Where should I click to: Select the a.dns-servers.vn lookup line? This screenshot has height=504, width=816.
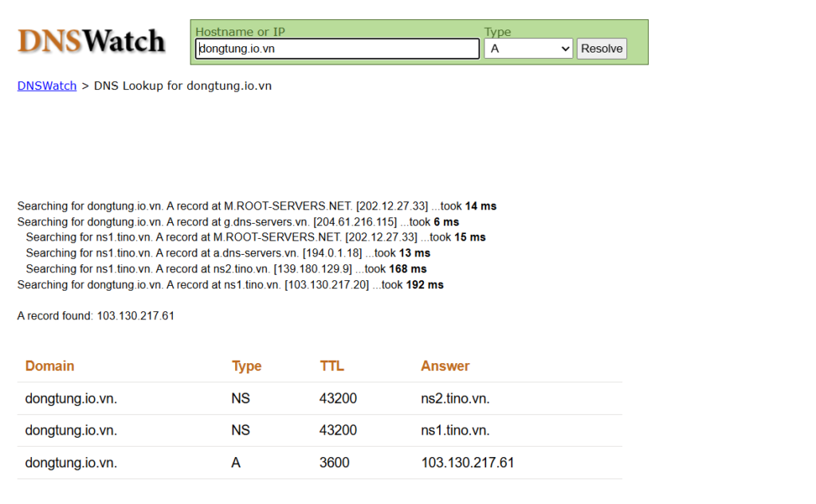point(229,253)
